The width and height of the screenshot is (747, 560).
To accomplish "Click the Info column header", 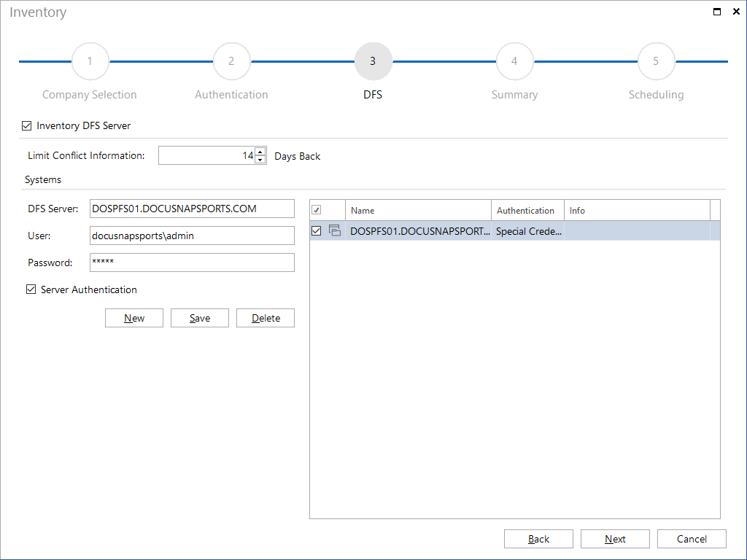I will pyautogui.click(x=637, y=210).
